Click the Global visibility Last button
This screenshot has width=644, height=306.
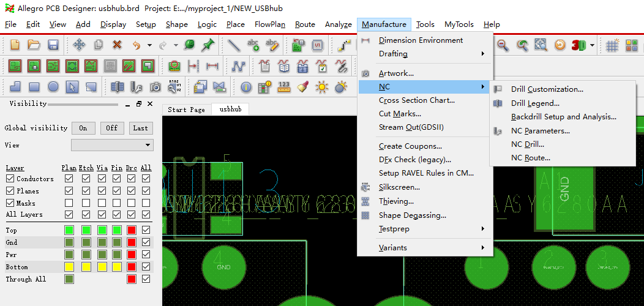click(x=140, y=128)
